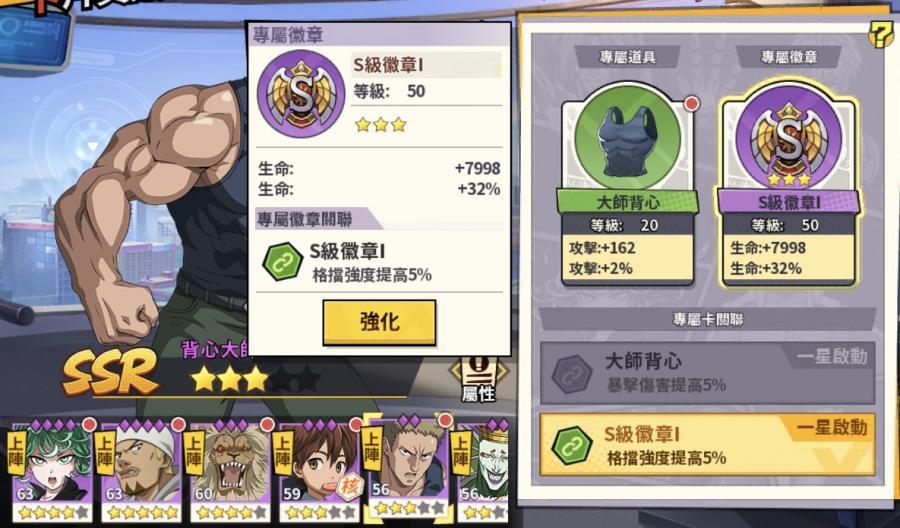
Task: Click the green link icon in popup
Action: [x=282, y=261]
